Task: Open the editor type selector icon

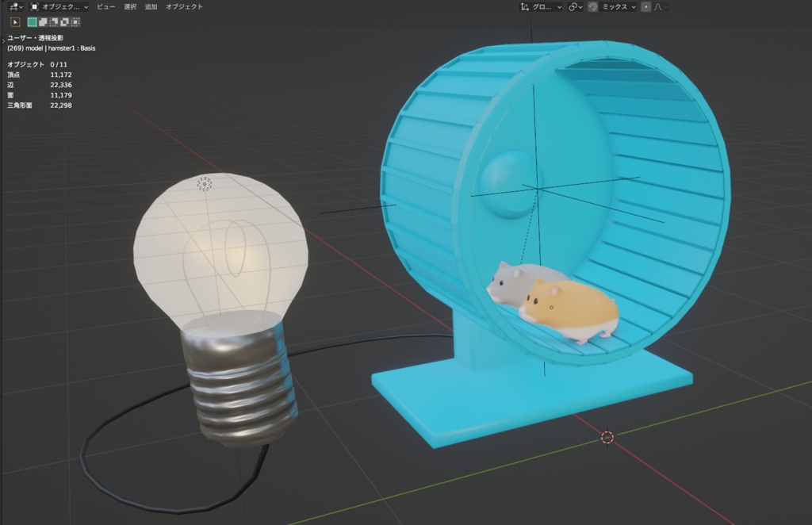Action: [13, 7]
